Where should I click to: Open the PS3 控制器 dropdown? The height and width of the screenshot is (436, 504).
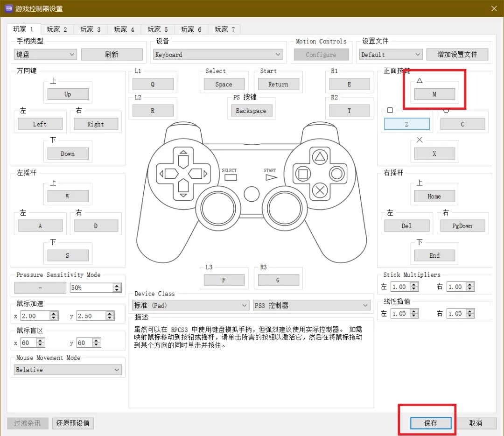pyautogui.click(x=311, y=305)
